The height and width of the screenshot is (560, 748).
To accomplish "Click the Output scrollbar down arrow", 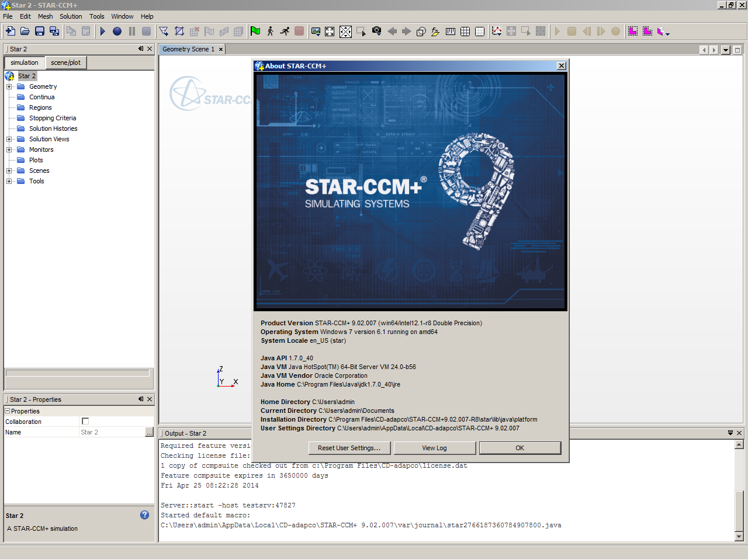I will point(739,536).
